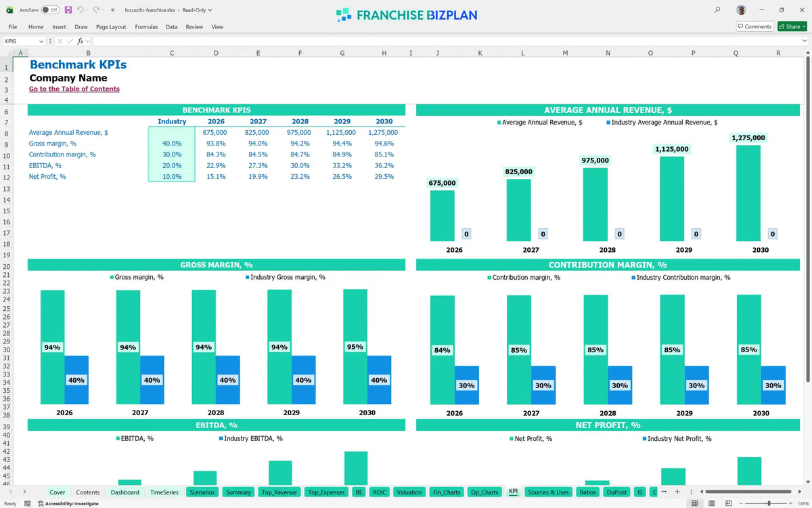Click the Accessibility: Investigate status
This screenshot has height=508, width=812.
click(x=68, y=503)
